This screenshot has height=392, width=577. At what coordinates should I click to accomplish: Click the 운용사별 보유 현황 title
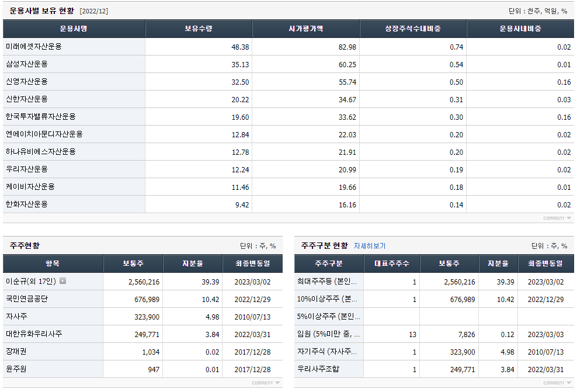point(42,11)
